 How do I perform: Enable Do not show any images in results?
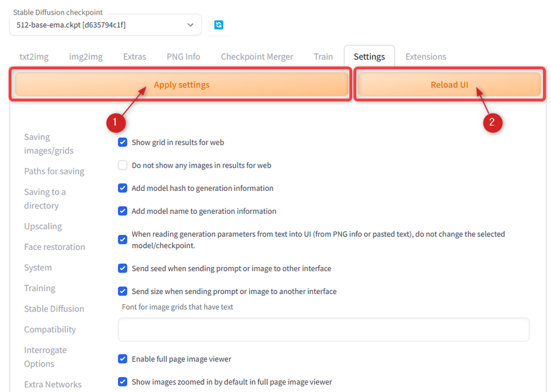[x=123, y=165]
